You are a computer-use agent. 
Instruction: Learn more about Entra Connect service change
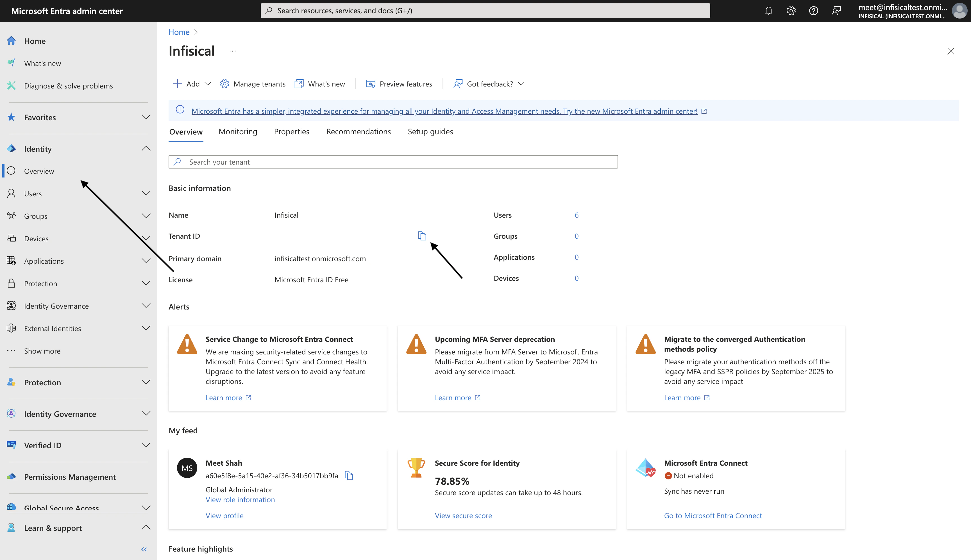228,398
